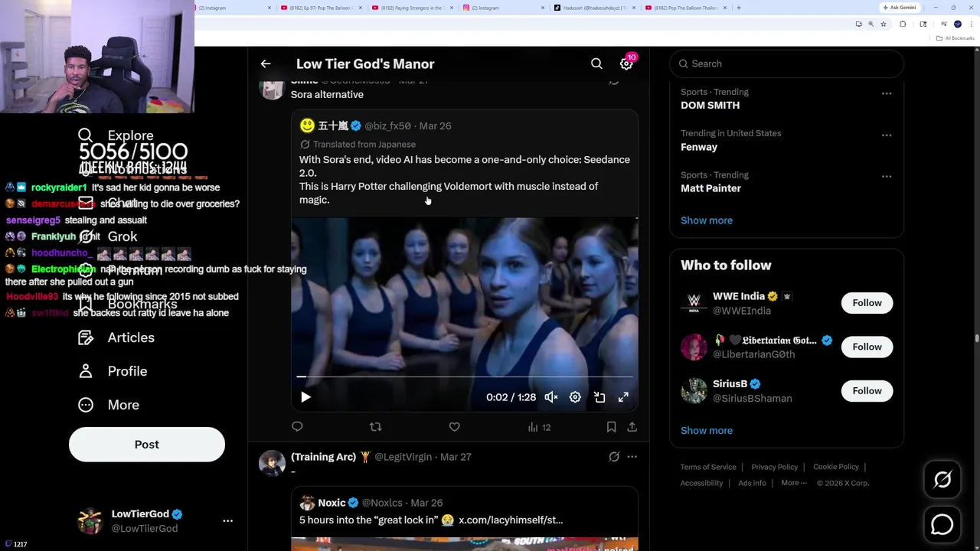
Task: Open more options for Matt Painter trend
Action: pyautogui.click(x=887, y=176)
